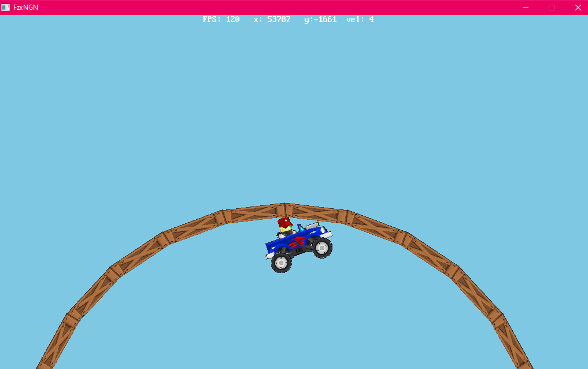Click the silver engine blower on truck hood
This screenshot has width=588, height=369.
click(311, 225)
